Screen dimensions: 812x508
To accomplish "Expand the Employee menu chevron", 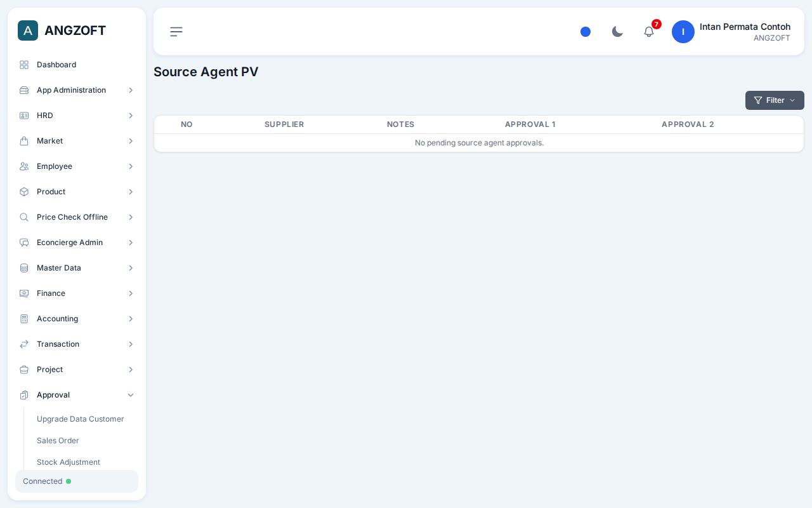I will pyautogui.click(x=131, y=166).
